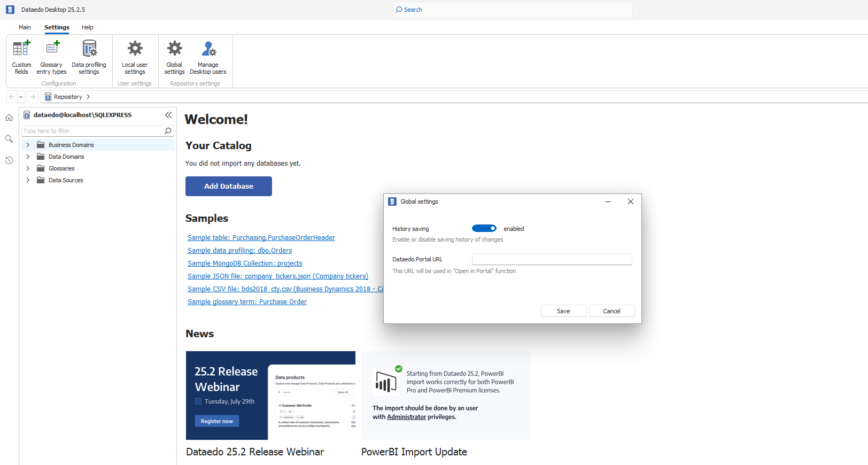Open Custom fields configuration
The image size is (868, 465).
tap(21, 57)
